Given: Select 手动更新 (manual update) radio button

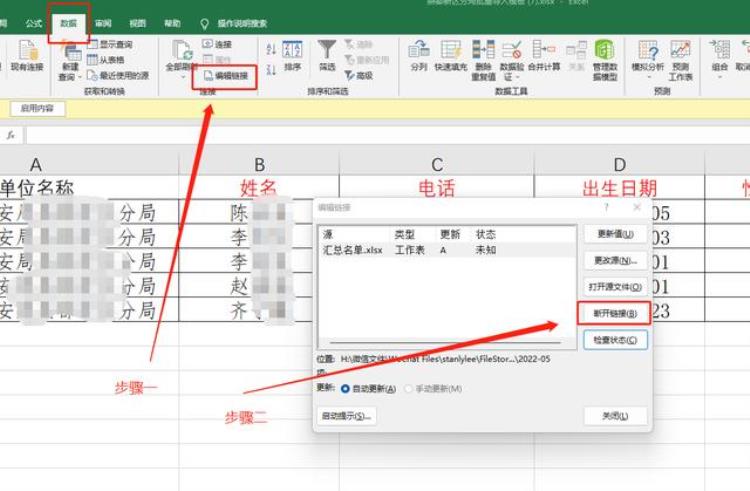Looking at the screenshot, I should point(409,388).
